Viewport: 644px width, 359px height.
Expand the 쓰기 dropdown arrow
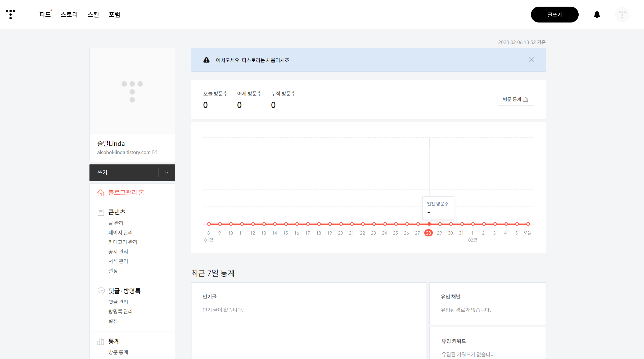[166, 173]
